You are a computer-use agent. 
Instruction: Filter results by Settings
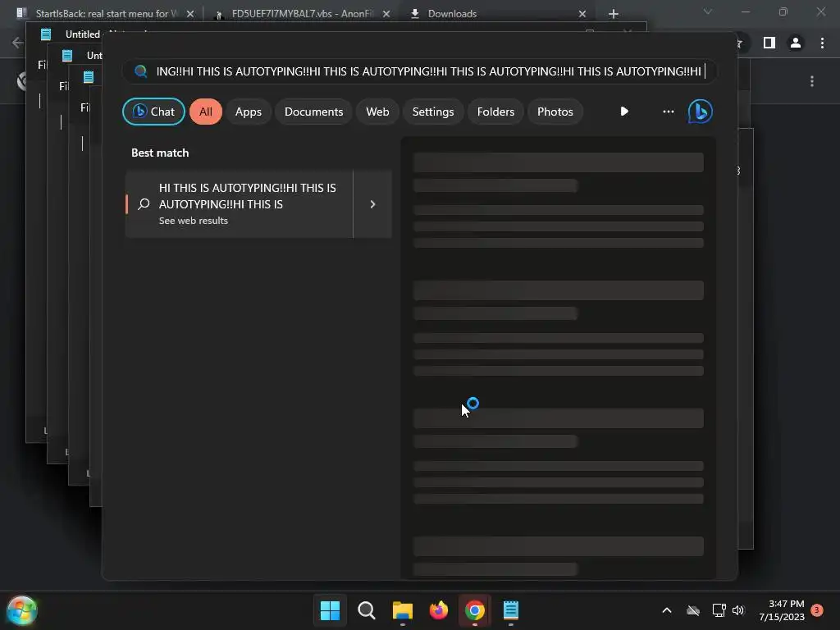pos(433,112)
